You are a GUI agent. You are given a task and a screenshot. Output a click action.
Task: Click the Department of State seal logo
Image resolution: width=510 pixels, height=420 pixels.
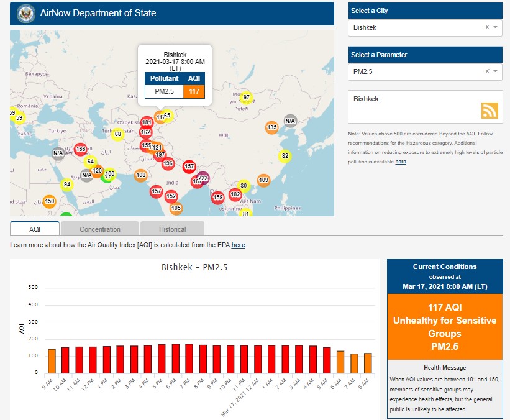coord(26,13)
